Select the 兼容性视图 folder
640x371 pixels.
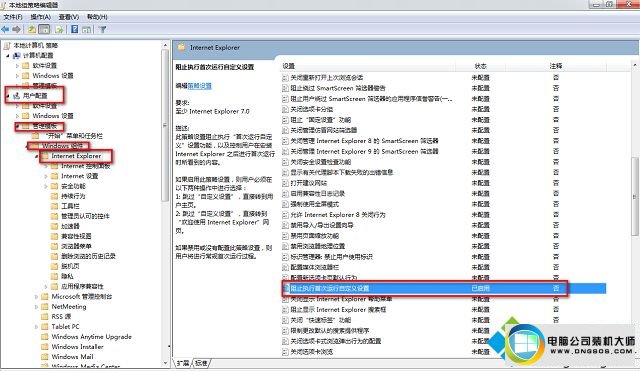[76, 236]
